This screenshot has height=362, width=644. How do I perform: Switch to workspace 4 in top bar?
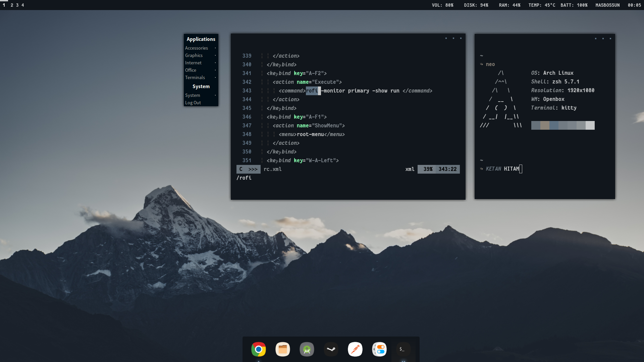point(23,5)
